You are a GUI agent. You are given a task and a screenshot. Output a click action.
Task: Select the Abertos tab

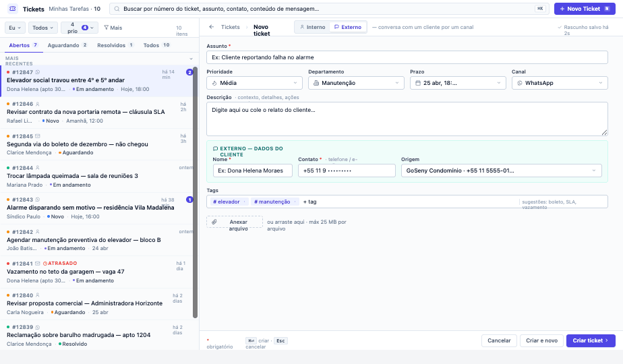(x=24, y=45)
